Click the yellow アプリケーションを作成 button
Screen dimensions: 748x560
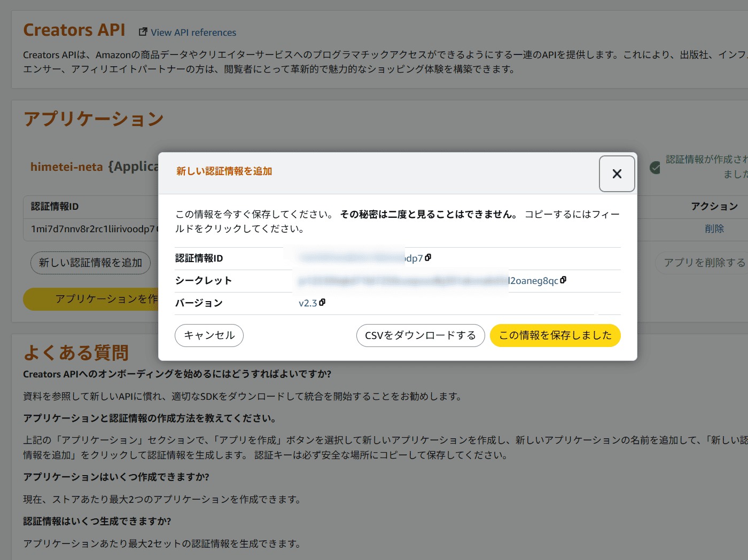(x=91, y=299)
